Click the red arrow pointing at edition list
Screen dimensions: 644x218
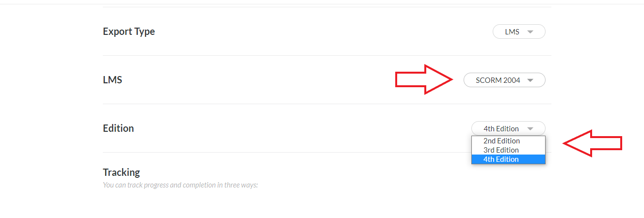[592, 143]
